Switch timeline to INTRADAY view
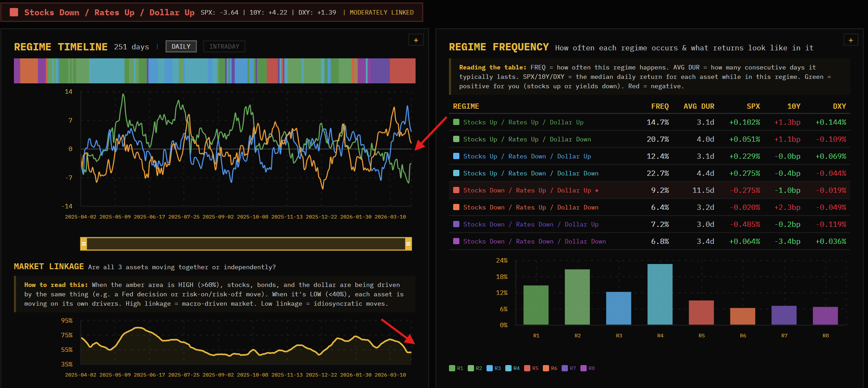This screenshot has height=388, width=868. pyautogui.click(x=224, y=47)
